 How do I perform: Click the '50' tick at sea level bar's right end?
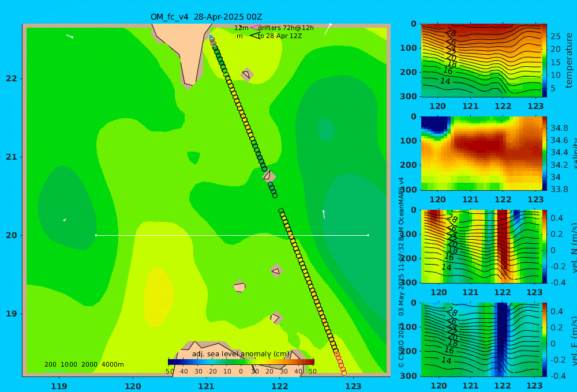click(312, 371)
